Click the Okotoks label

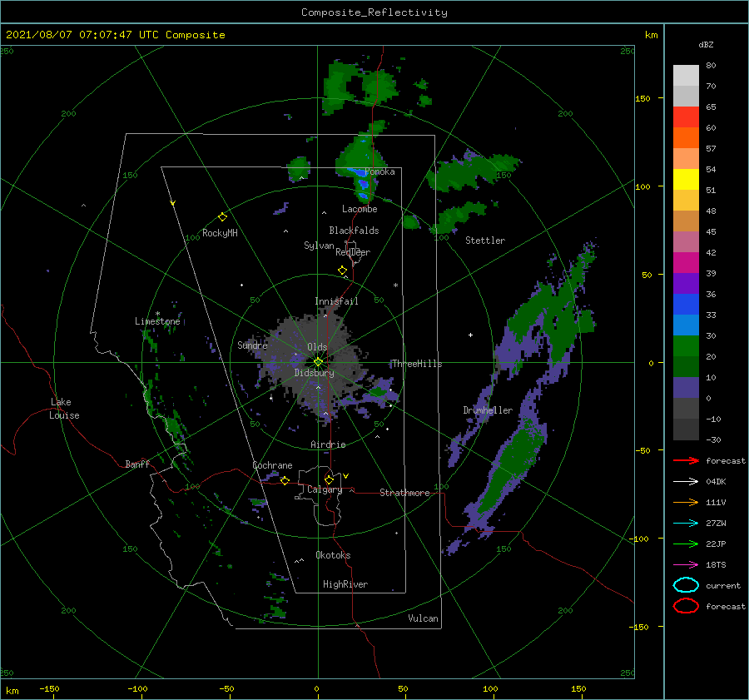click(x=333, y=555)
